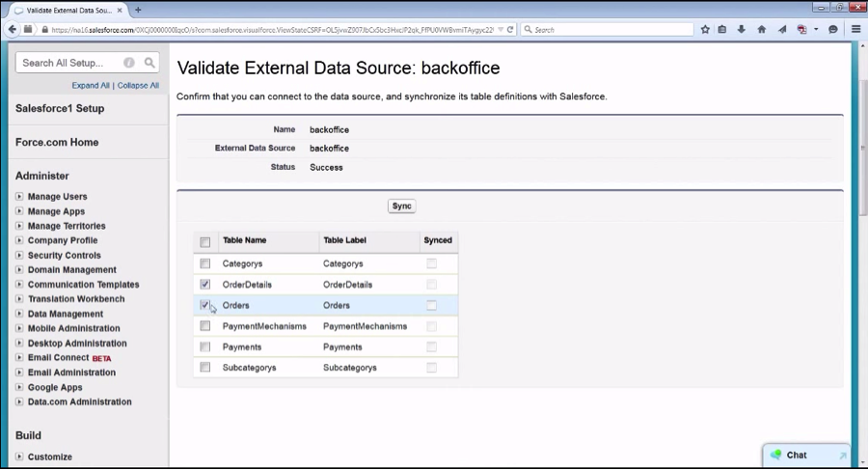Click the red add-on toolbar icon
The width and height of the screenshot is (868, 470).
[801, 29]
